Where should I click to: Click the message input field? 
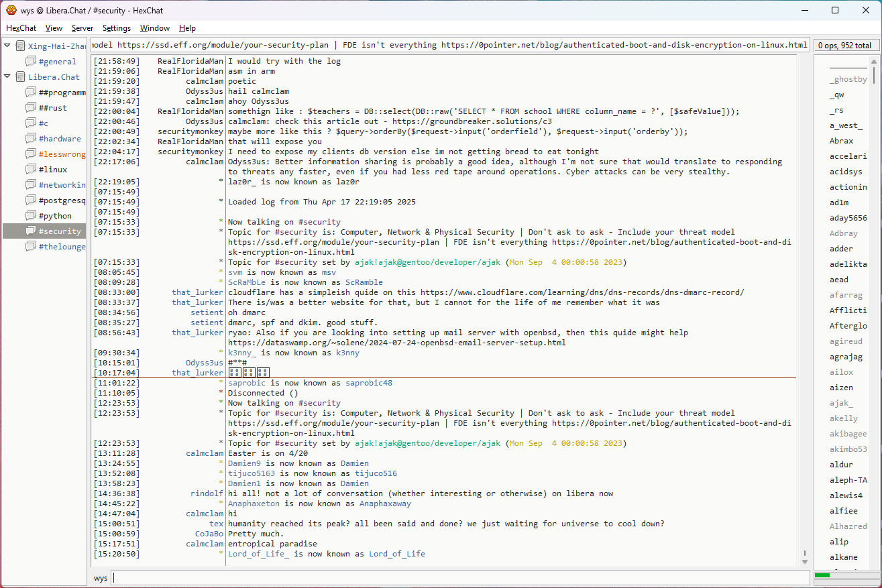point(460,578)
